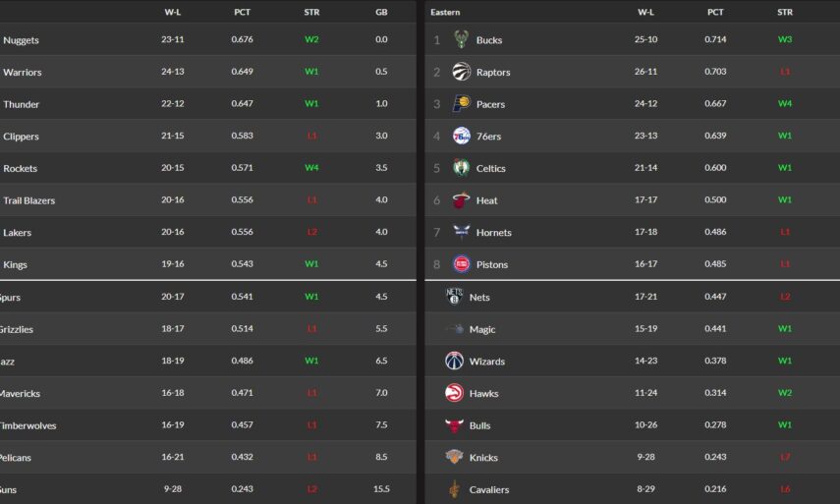This screenshot has width=840, height=504.
Task: Click the Brooklyn Nets logo icon
Action: pyautogui.click(x=454, y=296)
